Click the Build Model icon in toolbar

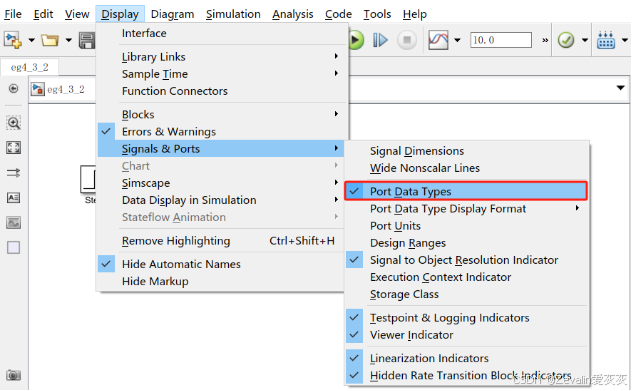606,40
